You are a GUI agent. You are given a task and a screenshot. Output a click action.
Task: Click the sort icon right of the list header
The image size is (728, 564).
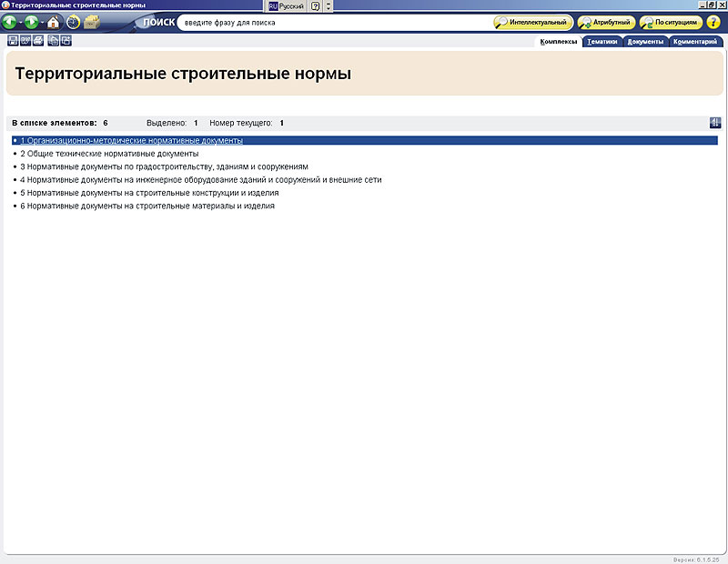point(715,123)
